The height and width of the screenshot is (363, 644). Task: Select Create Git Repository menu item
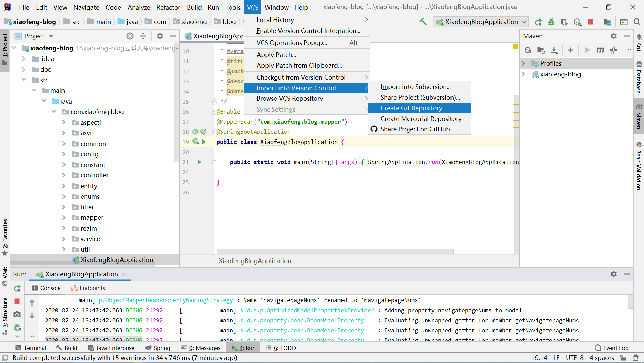(419, 108)
